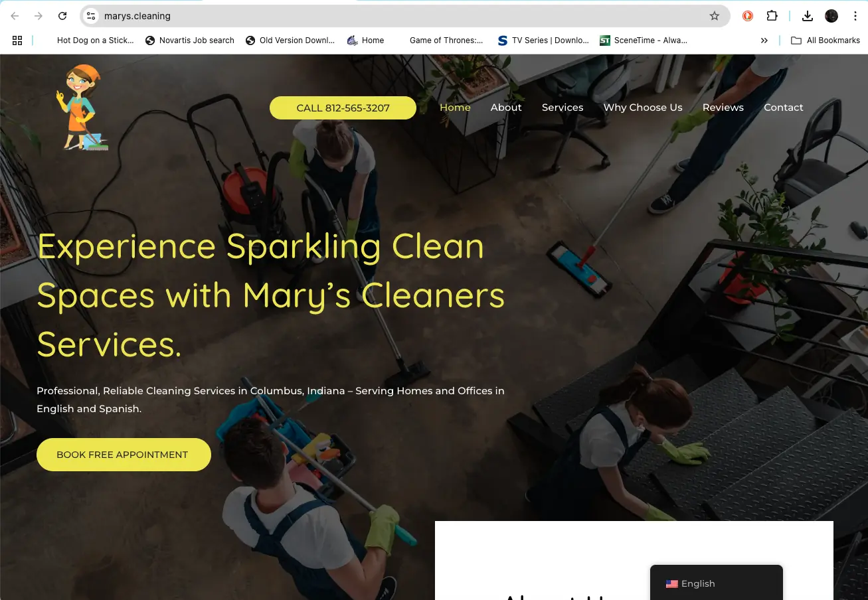Open the apps grid icon in bookmarks bar
The image size is (868, 600).
[x=18, y=40]
